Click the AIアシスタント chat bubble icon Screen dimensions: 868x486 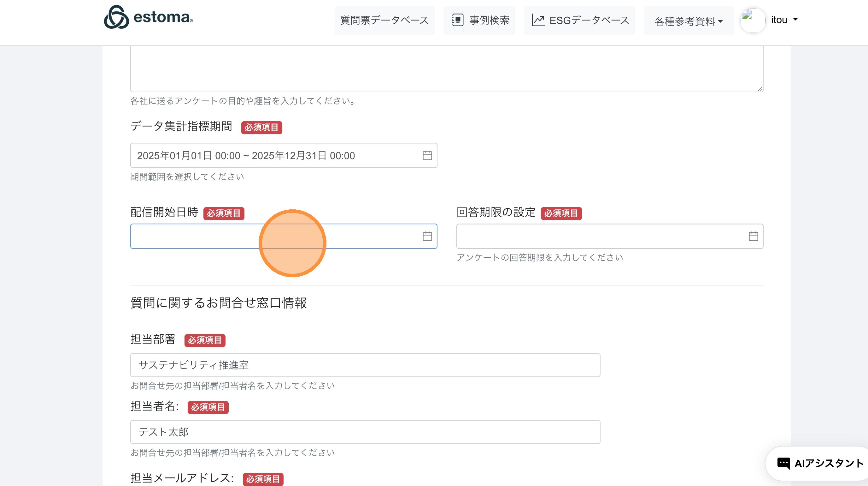(783, 463)
